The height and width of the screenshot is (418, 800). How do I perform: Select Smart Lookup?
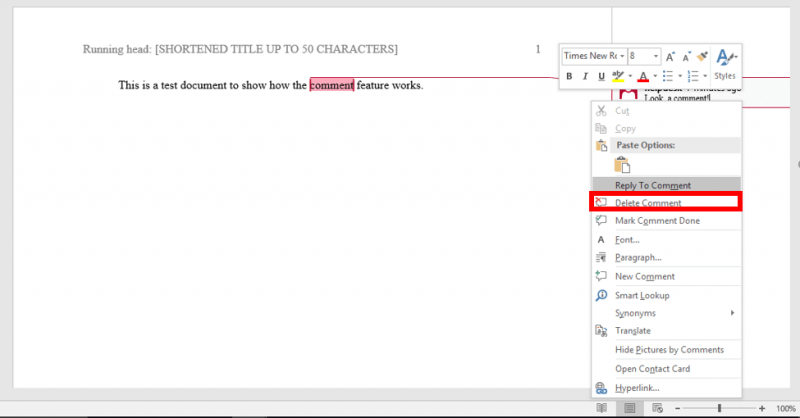pos(666,295)
